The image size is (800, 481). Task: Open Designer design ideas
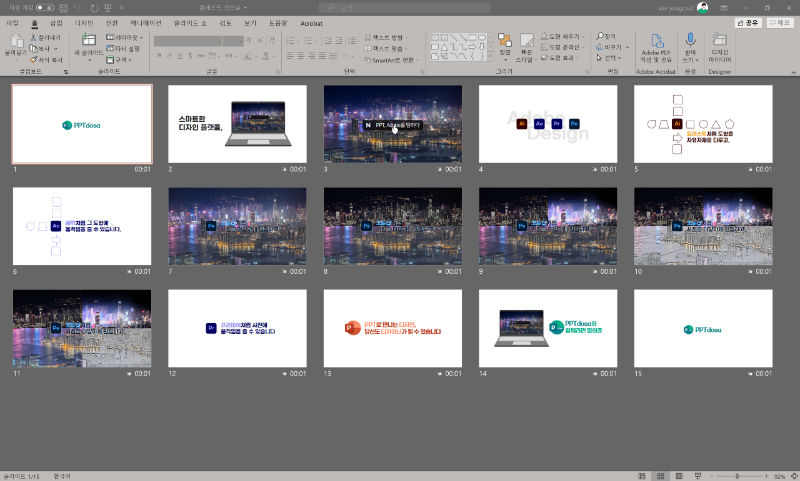pos(720,46)
